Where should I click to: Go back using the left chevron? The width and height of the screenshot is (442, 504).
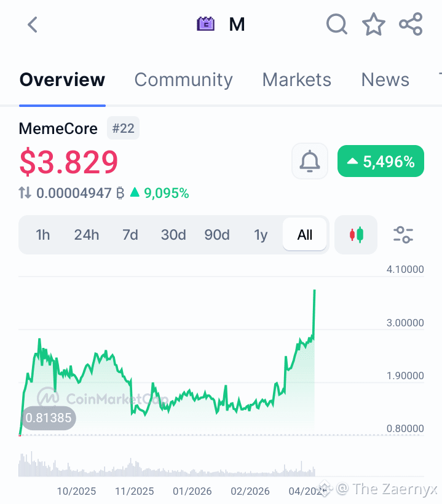33,25
